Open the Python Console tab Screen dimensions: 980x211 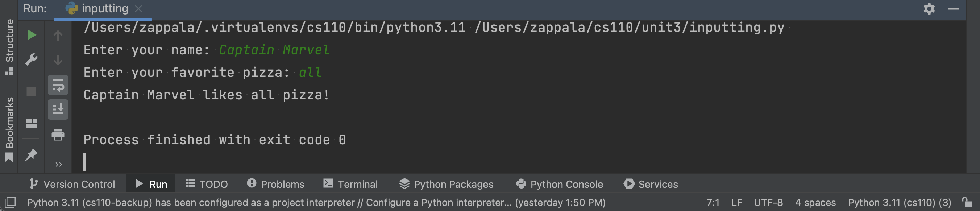click(559, 184)
